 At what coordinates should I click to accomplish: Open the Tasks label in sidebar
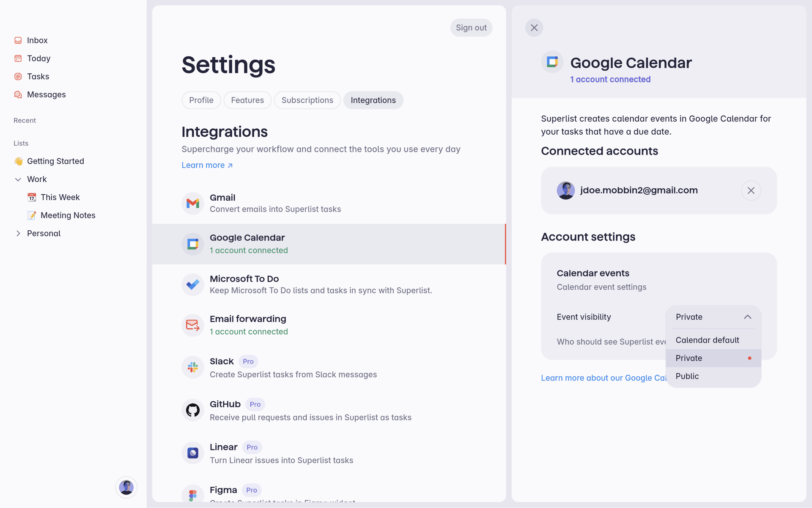(38, 77)
